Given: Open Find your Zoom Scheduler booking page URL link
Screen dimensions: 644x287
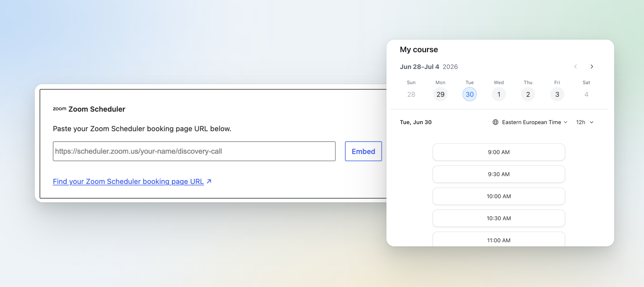Looking at the screenshot, I should (128, 182).
